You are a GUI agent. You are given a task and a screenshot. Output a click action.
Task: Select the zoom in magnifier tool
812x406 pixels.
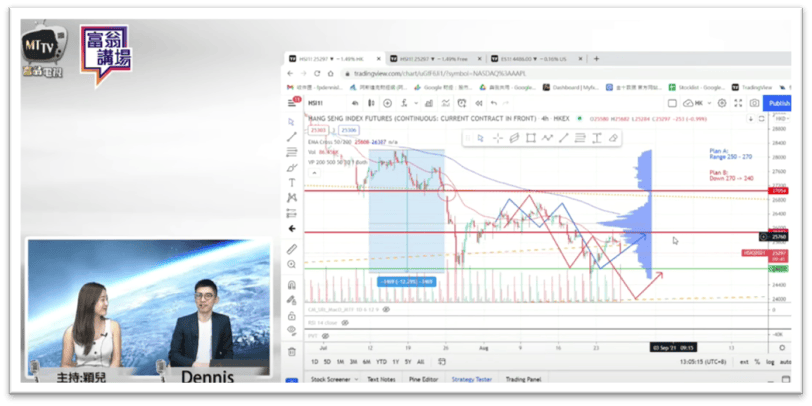[292, 264]
